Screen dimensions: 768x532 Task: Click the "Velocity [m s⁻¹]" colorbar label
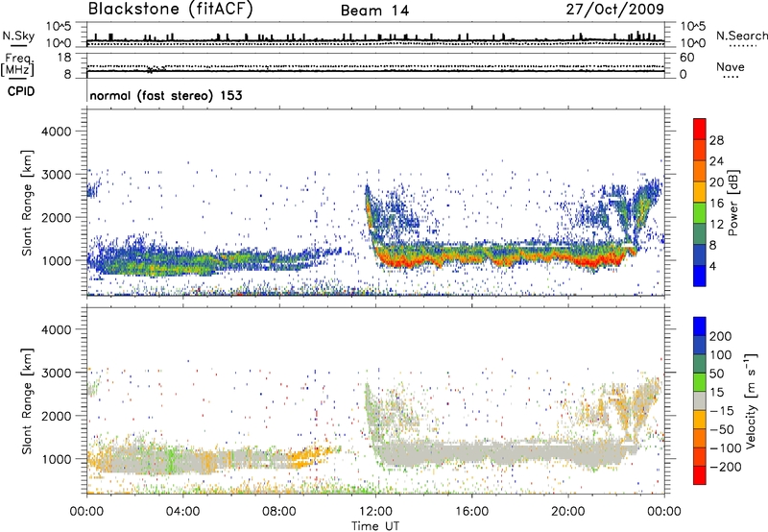click(x=750, y=400)
